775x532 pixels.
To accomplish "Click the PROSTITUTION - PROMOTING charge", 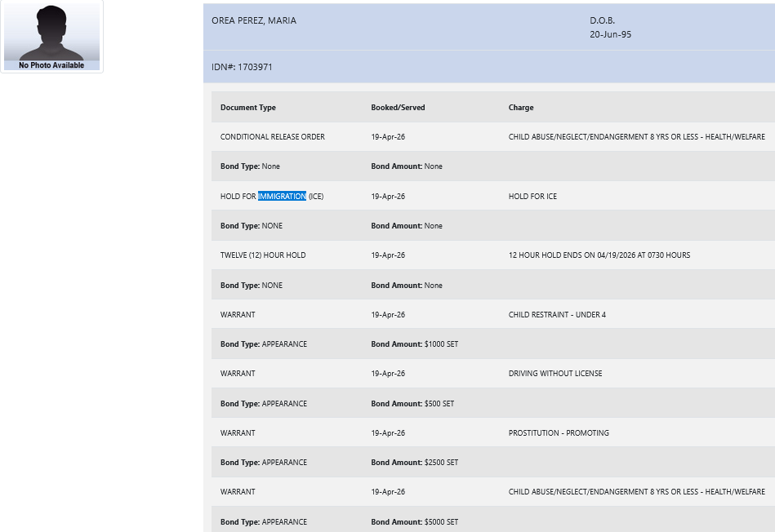I will click(559, 433).
